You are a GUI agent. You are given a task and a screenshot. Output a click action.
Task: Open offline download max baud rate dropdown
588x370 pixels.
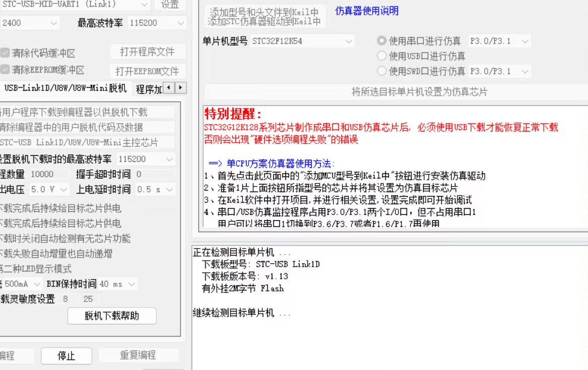[146, 159]
